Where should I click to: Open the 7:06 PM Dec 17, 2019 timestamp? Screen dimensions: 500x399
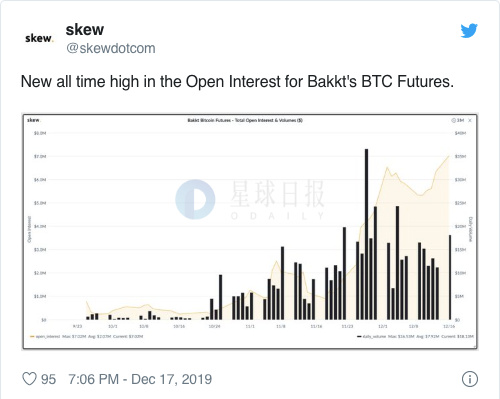[140, 379]
